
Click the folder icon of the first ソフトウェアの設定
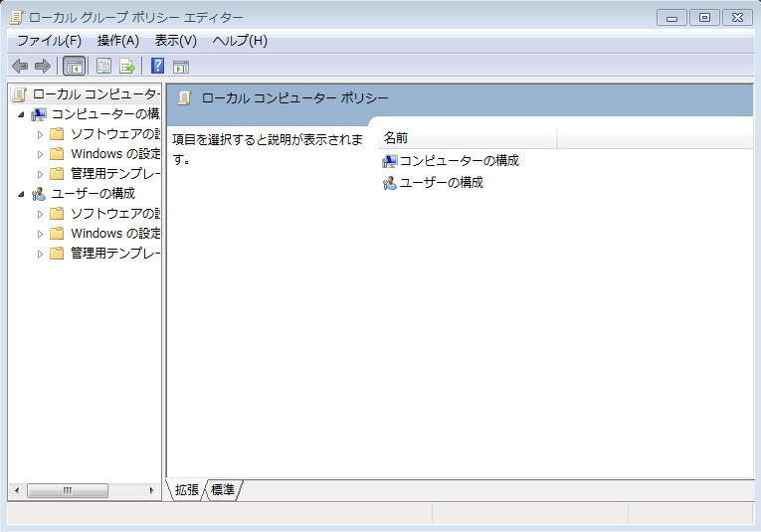(x=57, y=134)
